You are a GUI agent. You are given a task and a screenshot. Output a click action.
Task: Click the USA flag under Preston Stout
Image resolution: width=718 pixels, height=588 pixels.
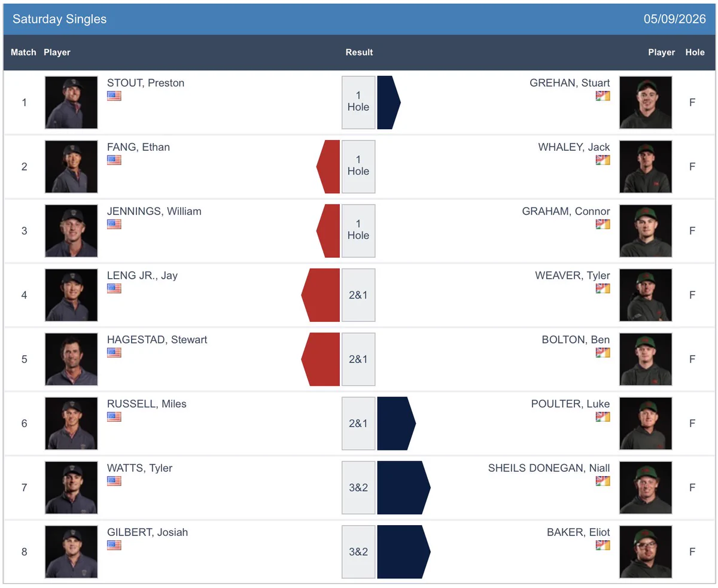pyautogui.click(x=114, y=96)
